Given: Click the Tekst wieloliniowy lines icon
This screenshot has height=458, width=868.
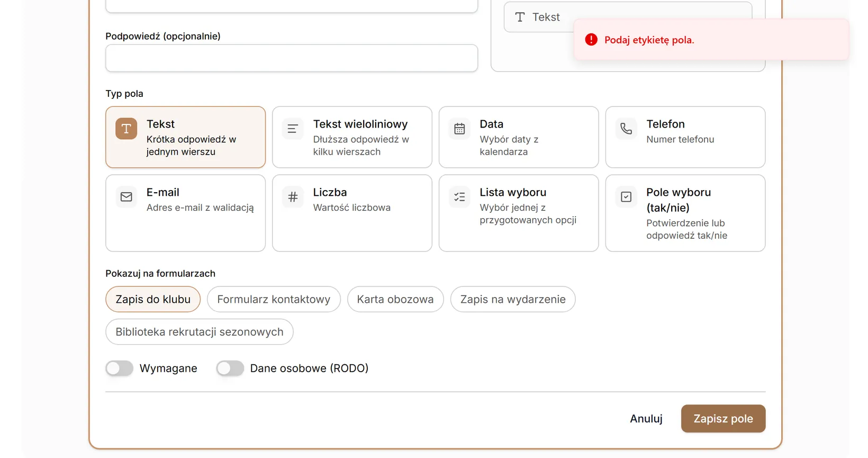Looking at the screenshot, I should coord(293,129).
